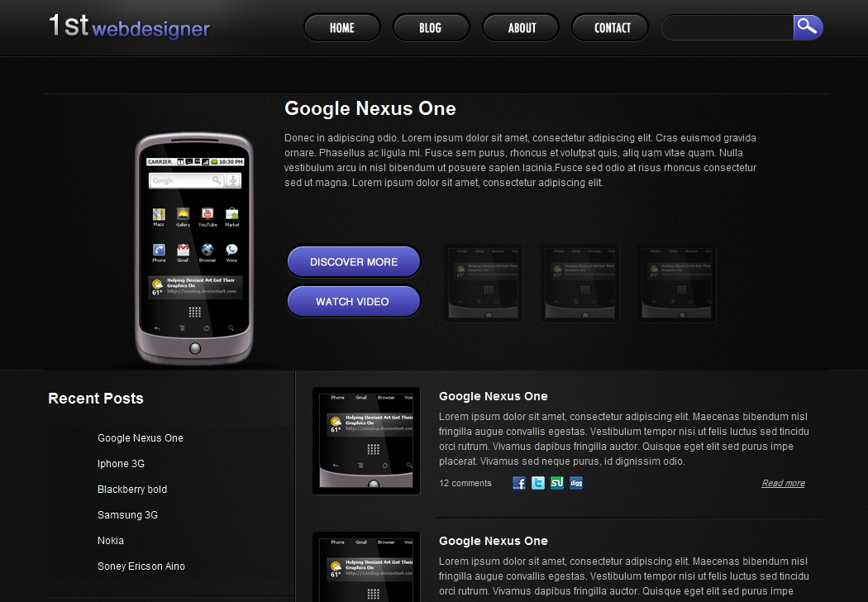Click the StumbleUpon share icon
Viewport: 868px width, 602px height.
557,483
